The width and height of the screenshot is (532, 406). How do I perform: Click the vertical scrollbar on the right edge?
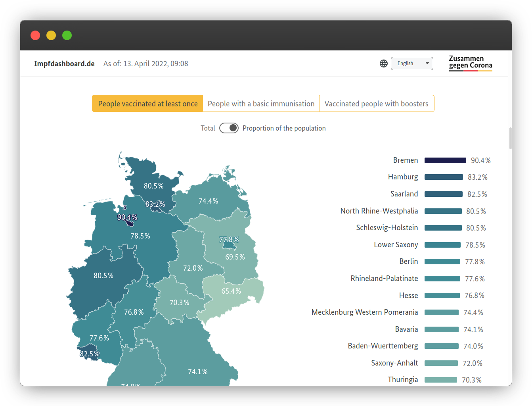click(511, 138)
